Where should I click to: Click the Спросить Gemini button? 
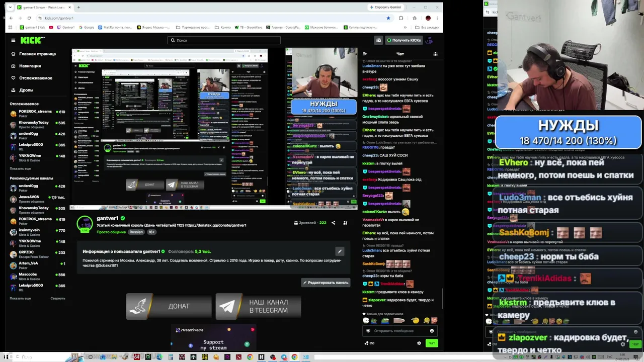point(387,7)
